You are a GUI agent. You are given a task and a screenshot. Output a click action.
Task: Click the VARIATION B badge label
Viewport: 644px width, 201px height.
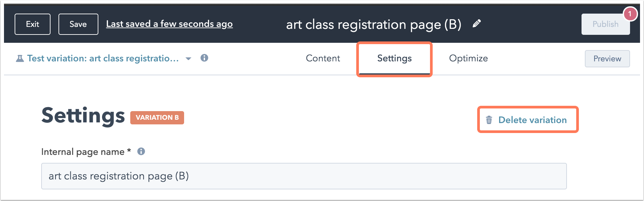(157, 118)
